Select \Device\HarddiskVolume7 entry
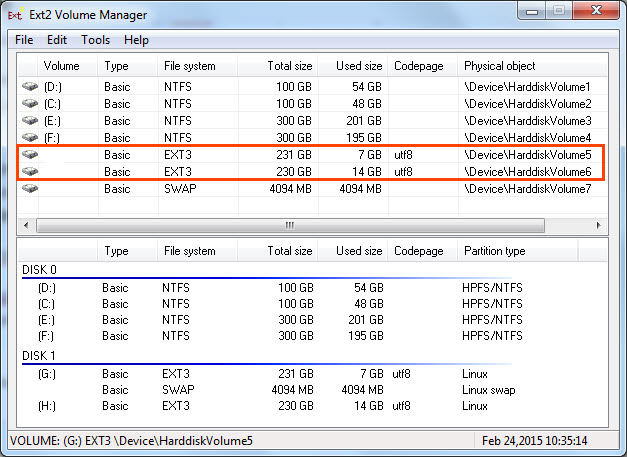The width and height of the screenshot is (627, 457). [x=527, y=188]
